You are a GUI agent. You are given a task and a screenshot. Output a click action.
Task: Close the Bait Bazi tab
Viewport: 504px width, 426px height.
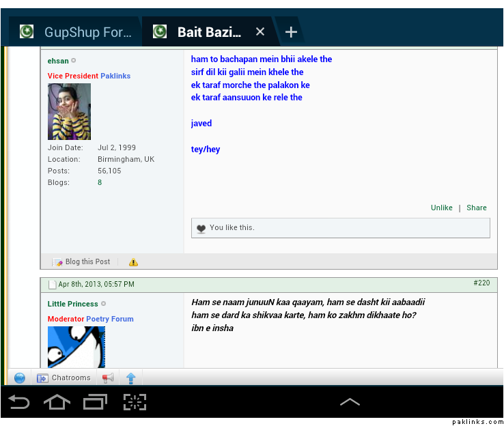point(260,32)
